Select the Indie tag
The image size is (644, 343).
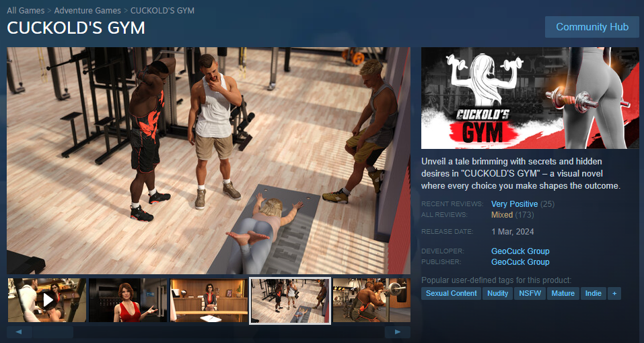pos(593,293)
